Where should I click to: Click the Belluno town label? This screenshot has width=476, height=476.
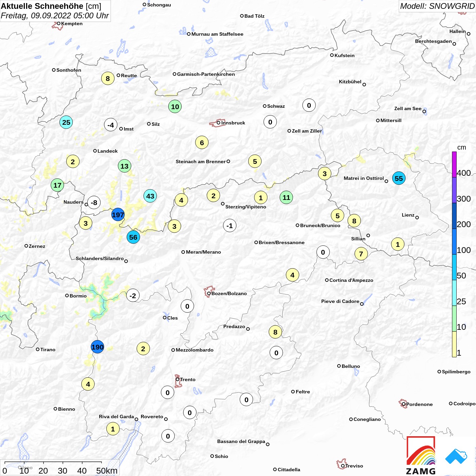click(x=351, y=366)
